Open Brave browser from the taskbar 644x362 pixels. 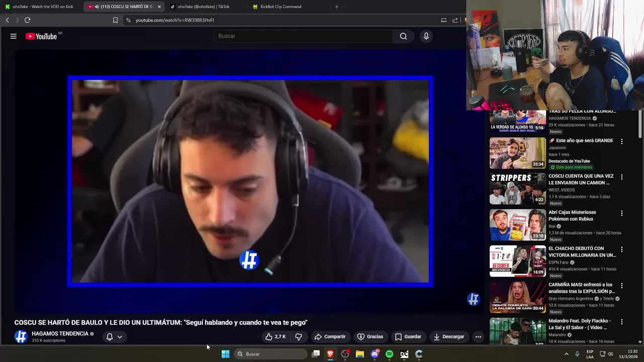330,354
